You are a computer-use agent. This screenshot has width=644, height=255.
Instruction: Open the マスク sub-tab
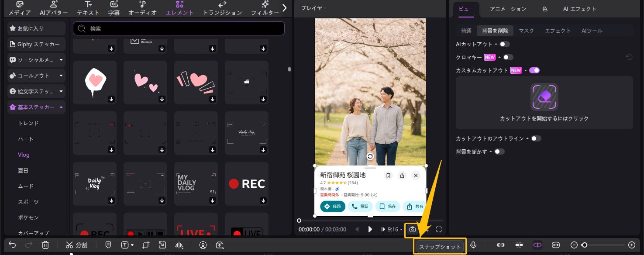coord(527,31)
